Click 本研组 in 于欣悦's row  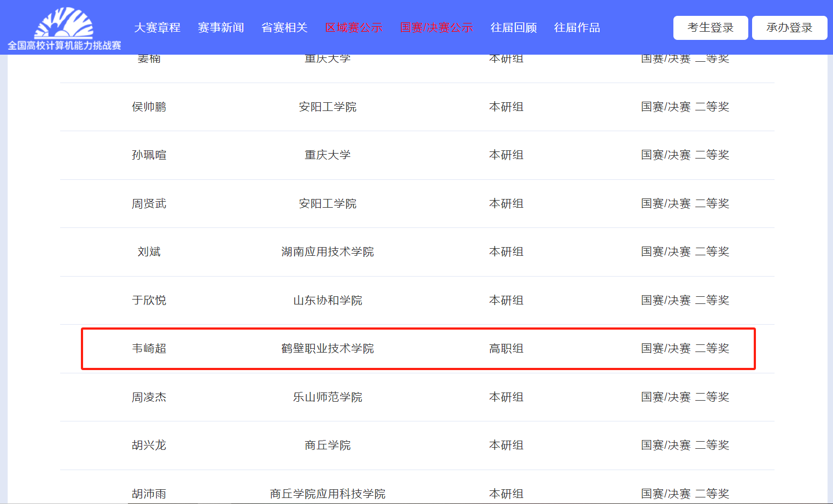506,300
